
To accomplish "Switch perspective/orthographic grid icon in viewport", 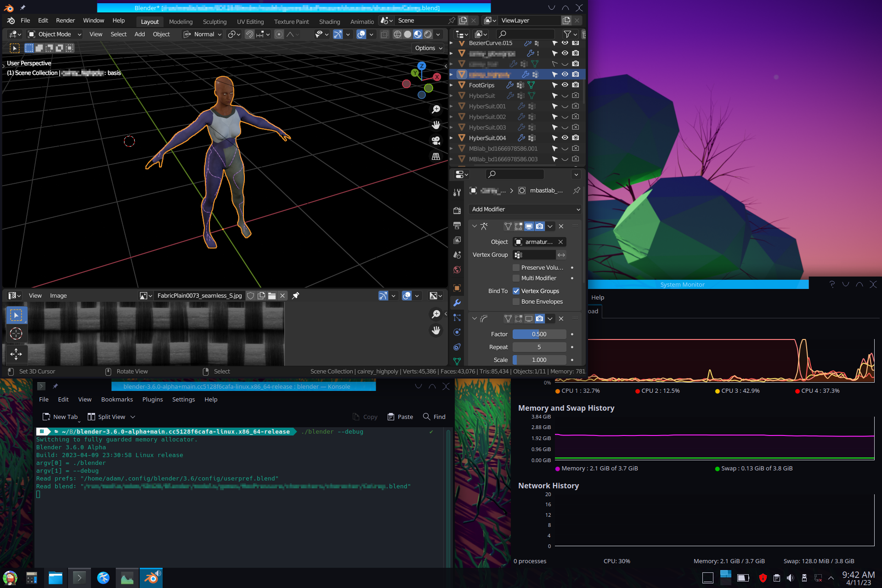I will point(436,156).
